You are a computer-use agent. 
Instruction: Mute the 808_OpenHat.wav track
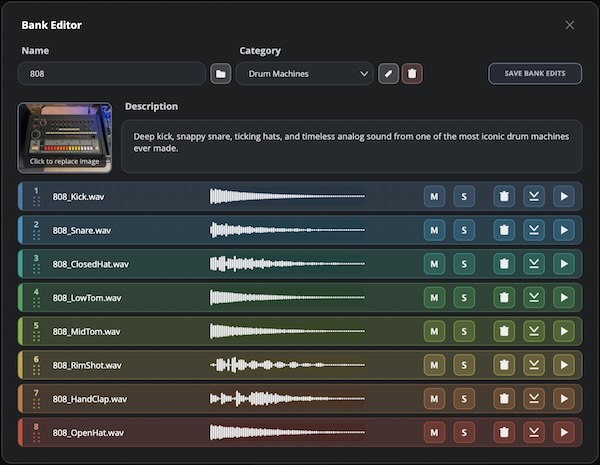pyautogui.click(x=434, y=432)
